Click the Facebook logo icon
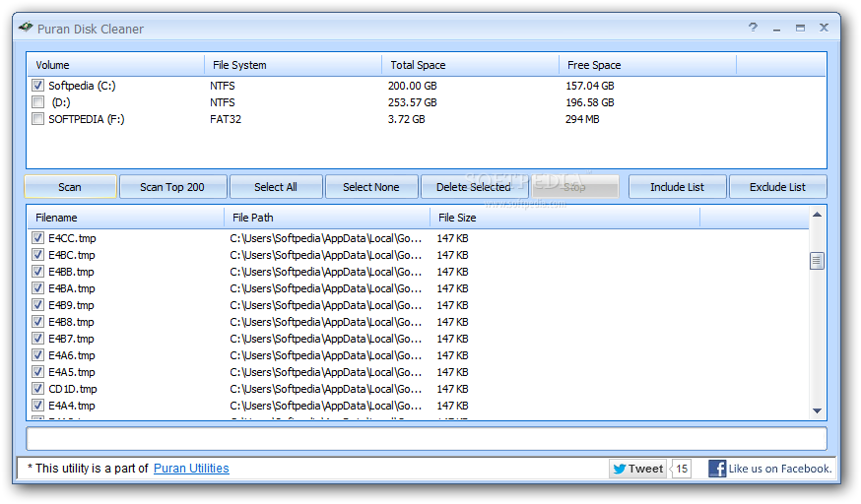 (717, 469)
